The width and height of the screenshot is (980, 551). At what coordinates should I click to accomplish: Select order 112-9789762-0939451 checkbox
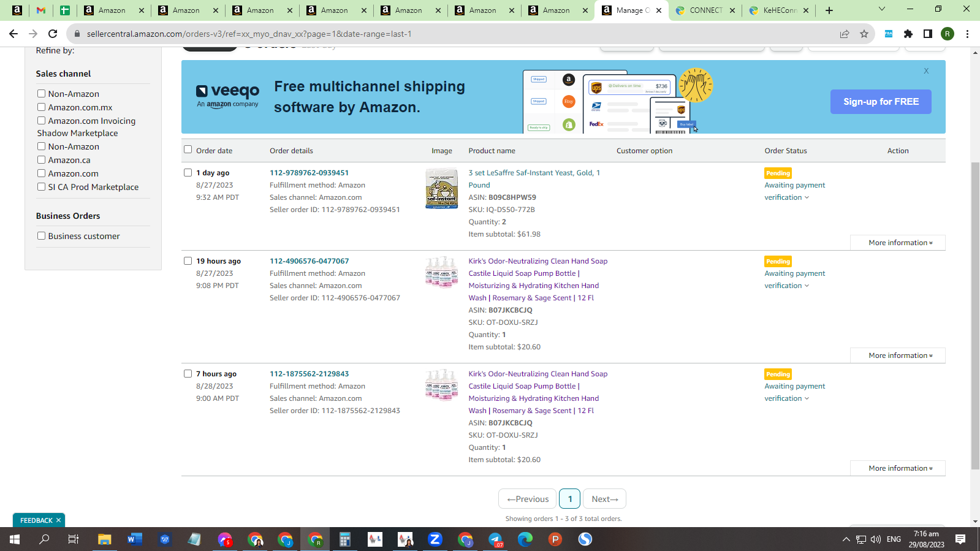(x=188, y=173)
